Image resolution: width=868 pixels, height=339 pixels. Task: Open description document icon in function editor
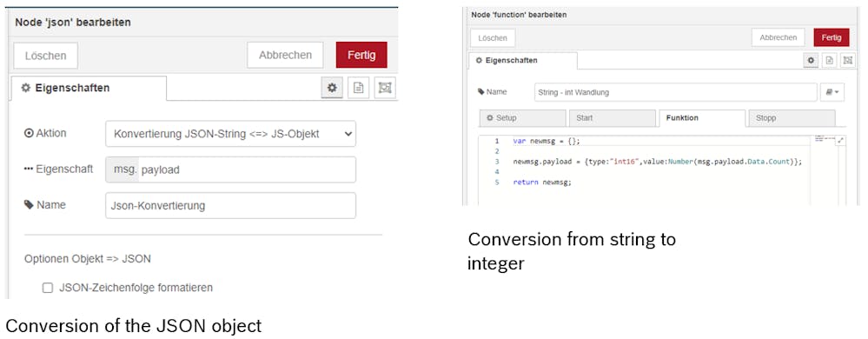point(829,60)
